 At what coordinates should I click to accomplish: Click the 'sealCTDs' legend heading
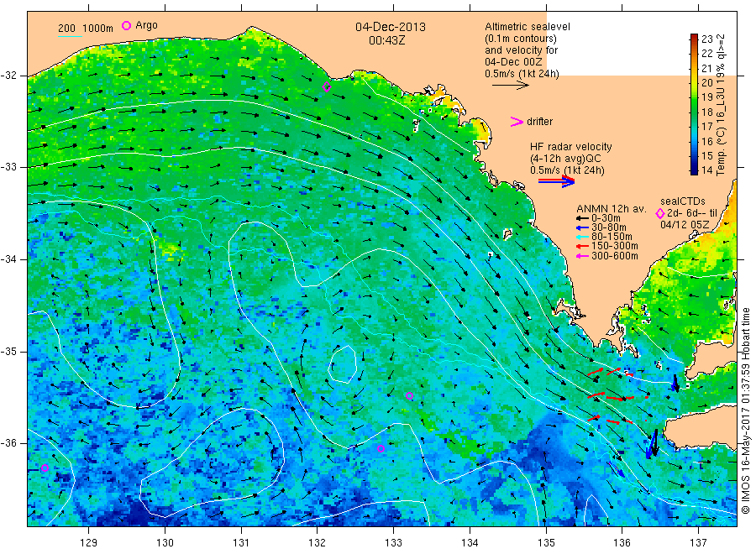(x=683, y=201)
